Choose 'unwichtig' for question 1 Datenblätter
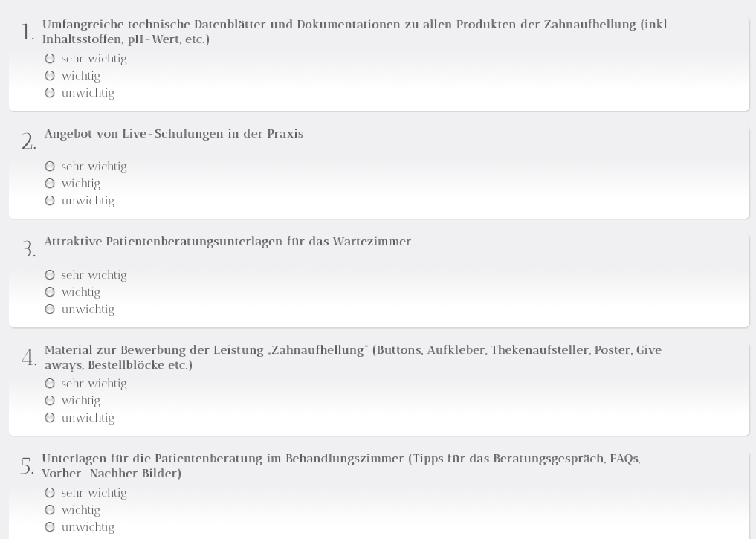The width and height of the screenshot is (756, 539). coord(50,93)
